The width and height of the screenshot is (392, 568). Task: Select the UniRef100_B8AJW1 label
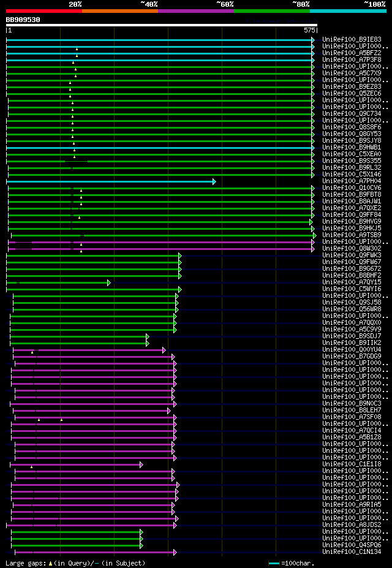[352, 201]
